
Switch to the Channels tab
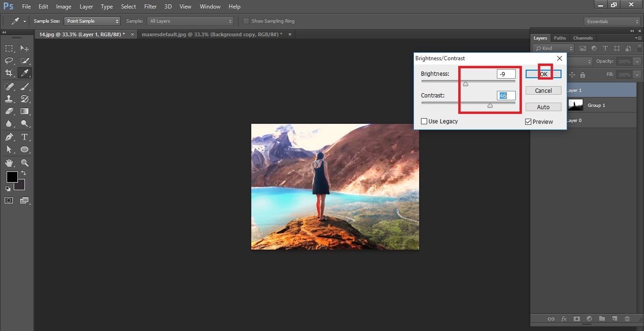pos(583,38)
